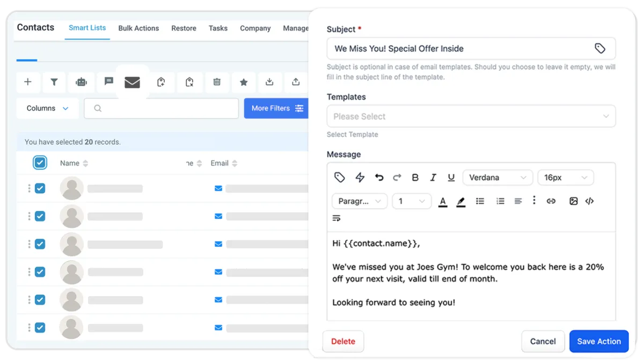Image resolution: width=644 pixels, height=362 pixels.
Task: Toggle the select-all checkbox in table header
Action: [x=40, y=162]
